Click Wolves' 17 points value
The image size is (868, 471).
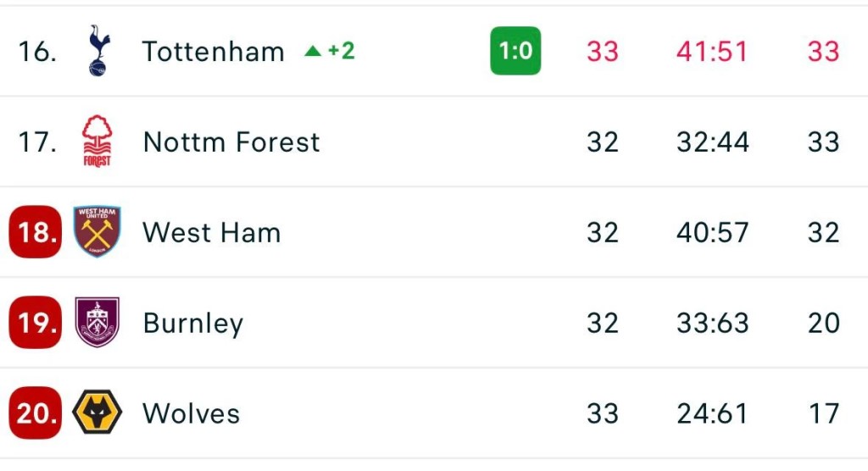pos(823,413)
